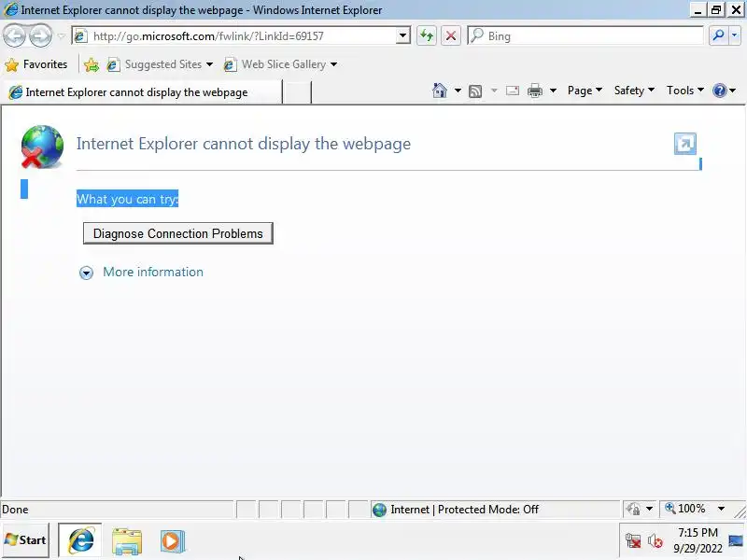Click the Bing search box

pyautogui.click(x=585, y=36)
